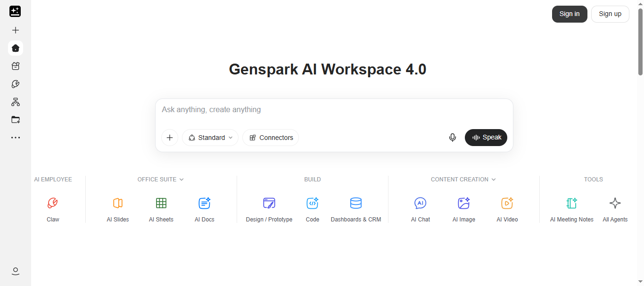This screenshot has height=286, width=644.
Task: Open the user profile icon at the sidebar bottom
Action: 16,271
